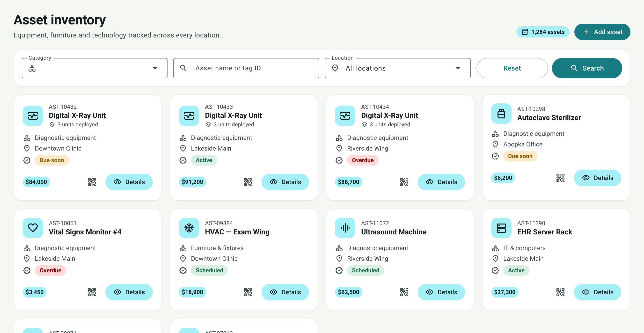Click the category shapes icon in Category filter
The width and height of the screenshot is (644, 333).
pos(32,68)
